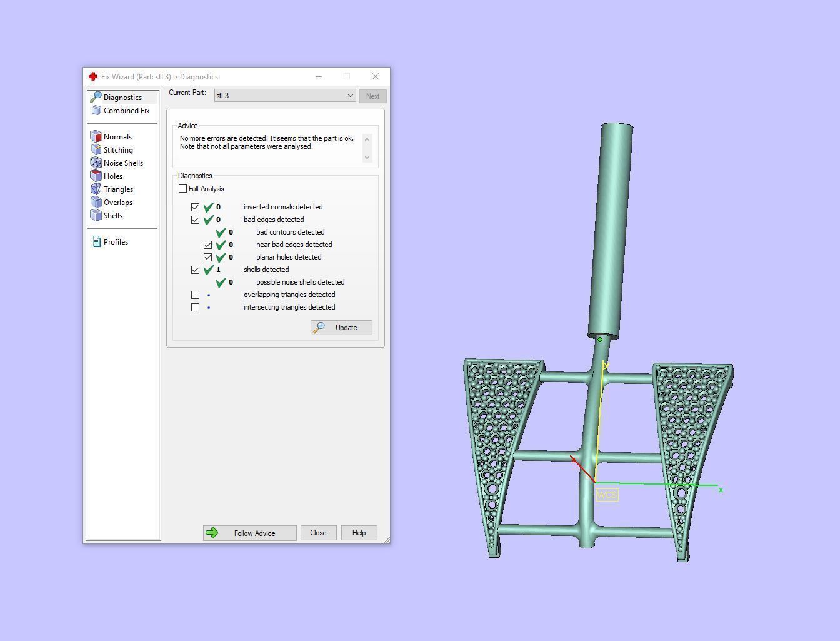Go to the Noise Shells page label
This screenshot has width=840, height=641.
123,163
